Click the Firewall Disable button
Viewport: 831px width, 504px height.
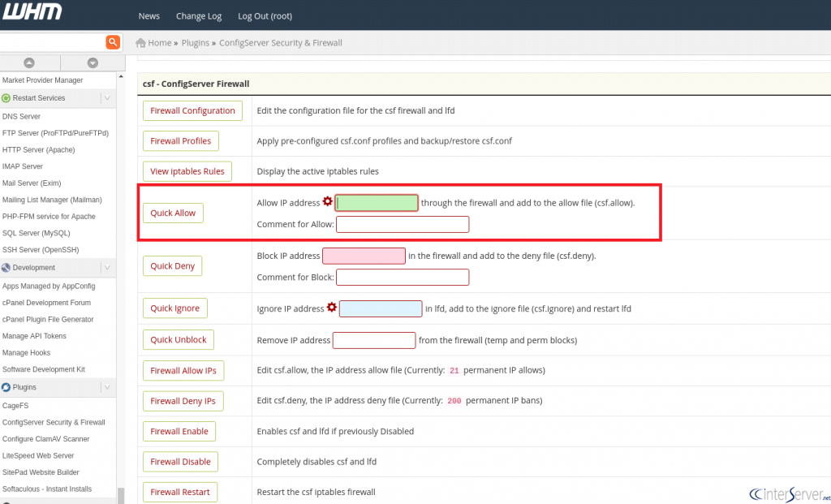click(x=180, y=462)
